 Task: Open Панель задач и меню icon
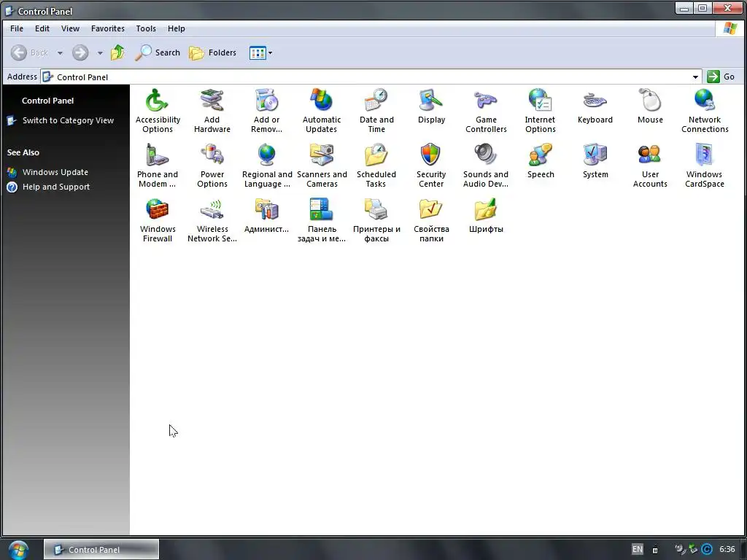(x=322, y=210)
